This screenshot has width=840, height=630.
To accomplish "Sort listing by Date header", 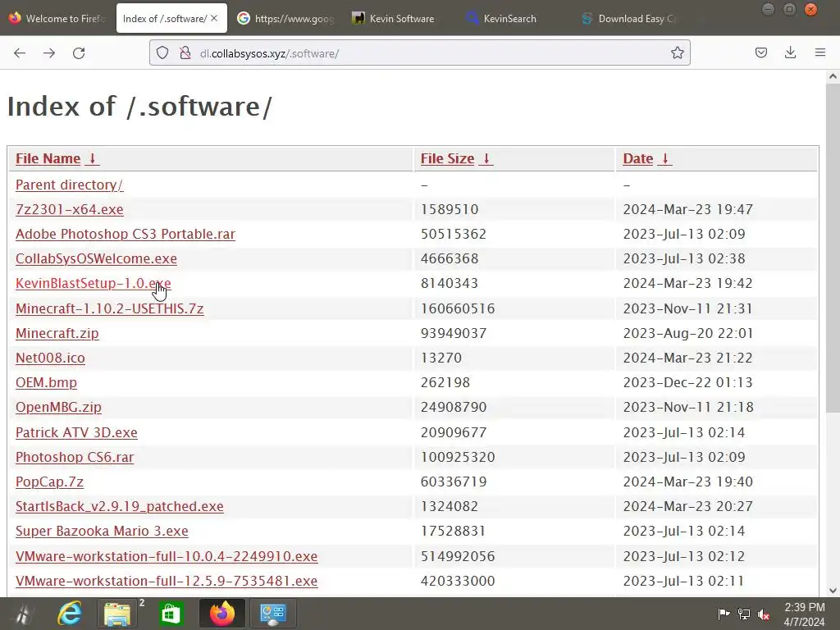I will tap(638, 158).
